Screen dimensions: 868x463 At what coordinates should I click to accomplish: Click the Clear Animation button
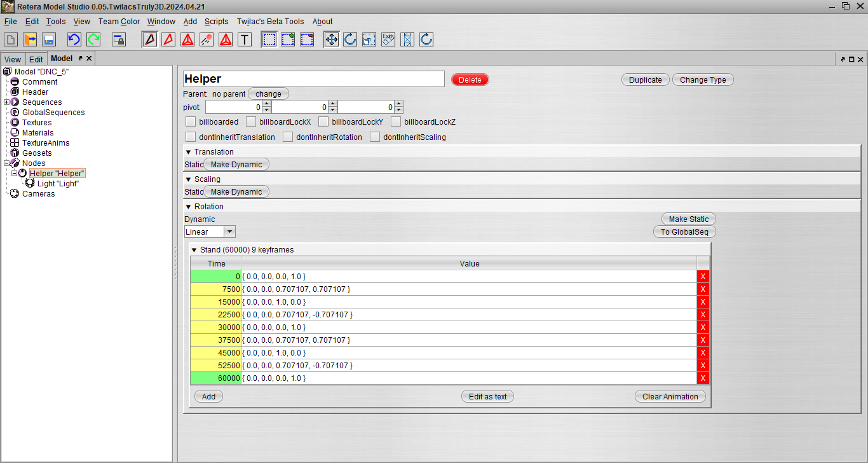click(x=670, y=397)
